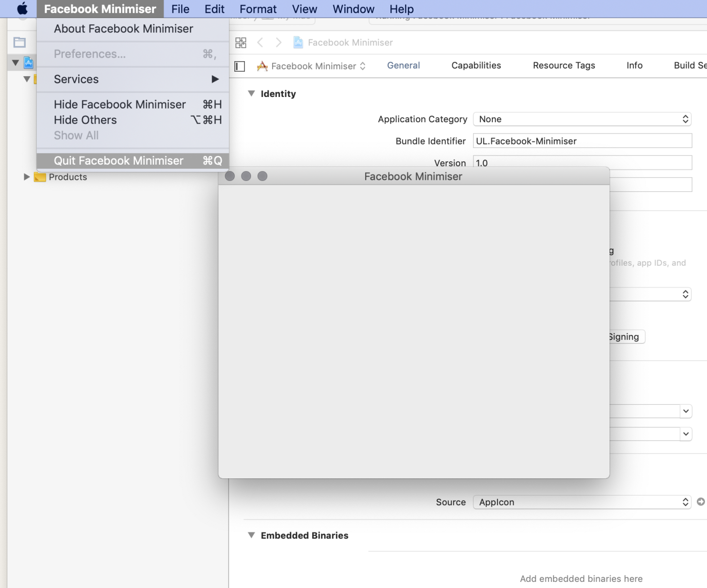Choose About Facebook Minimiser

(x=133, y=29)
